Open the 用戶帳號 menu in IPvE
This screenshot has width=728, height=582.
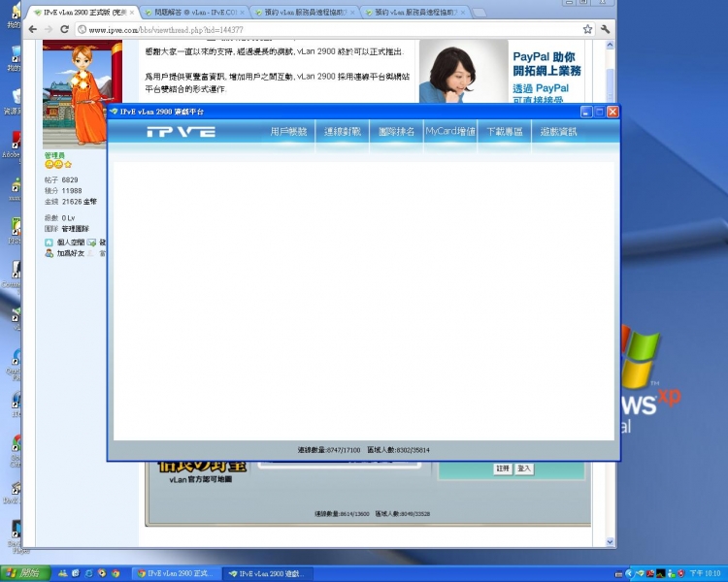(x=288, y=132)
